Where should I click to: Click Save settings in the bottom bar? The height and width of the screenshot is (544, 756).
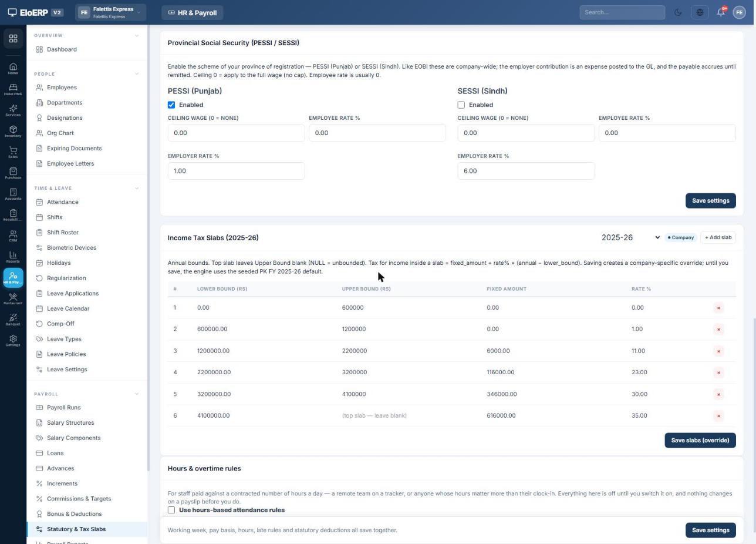click(710, 530)
